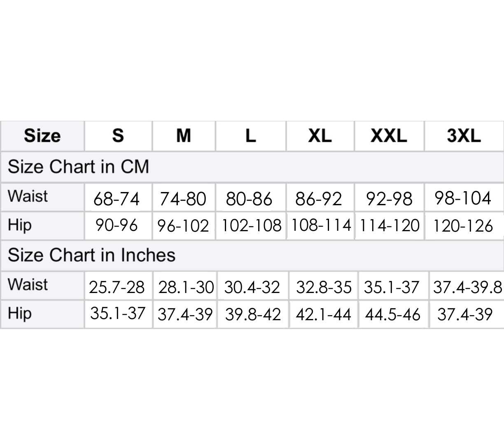
Task: Click the 120-126 hip value
Action: (463, 226)
